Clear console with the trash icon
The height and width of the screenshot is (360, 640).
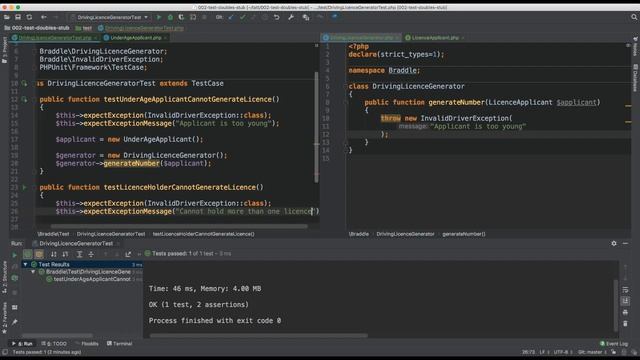tap(625, 324)
